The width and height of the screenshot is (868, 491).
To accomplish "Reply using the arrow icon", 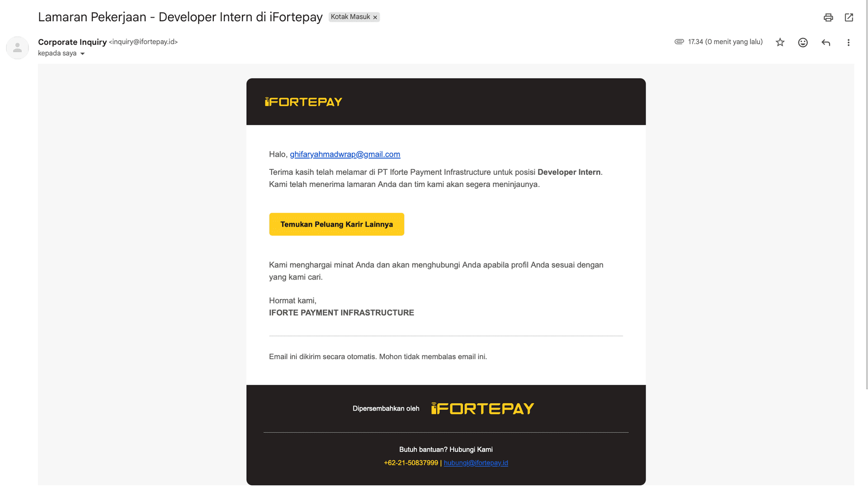I will point(826,42).
